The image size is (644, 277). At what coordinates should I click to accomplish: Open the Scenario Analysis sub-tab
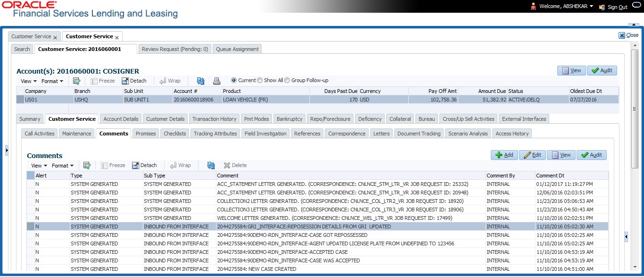(x=468, y=134)
